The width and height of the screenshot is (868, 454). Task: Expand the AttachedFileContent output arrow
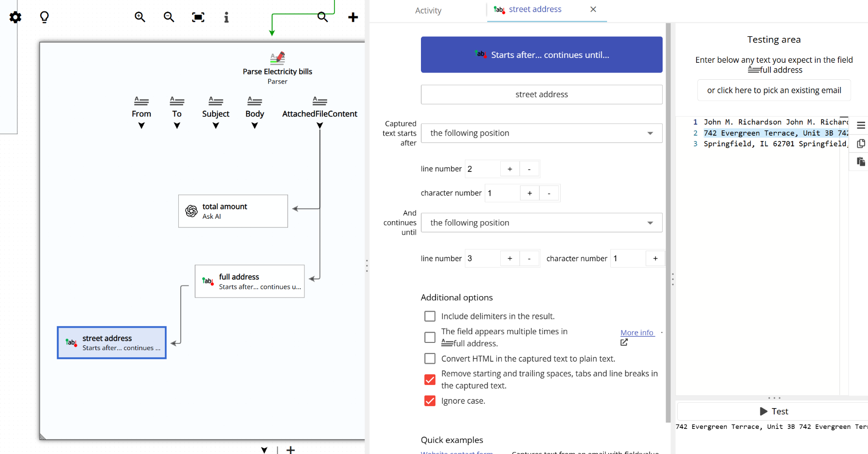(319, 126)
